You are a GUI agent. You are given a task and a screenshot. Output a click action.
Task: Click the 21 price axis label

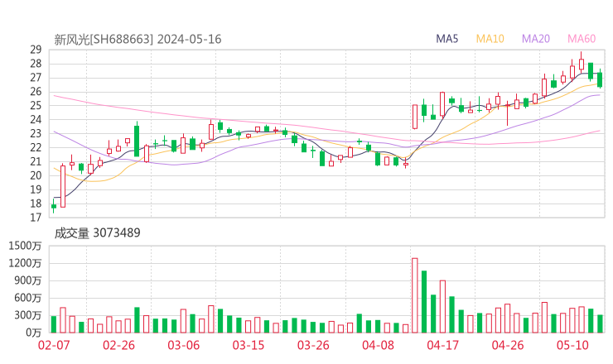36,161
